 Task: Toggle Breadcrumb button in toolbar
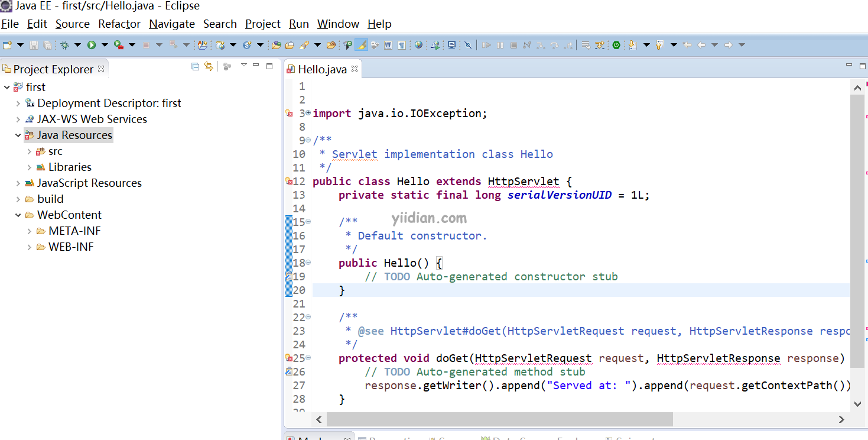pos(347,45)
